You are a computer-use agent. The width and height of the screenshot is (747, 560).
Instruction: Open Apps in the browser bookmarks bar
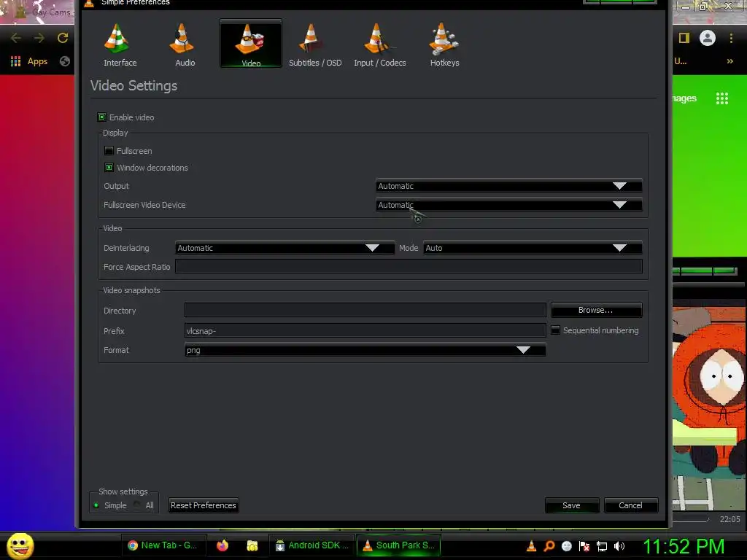coord(29,61)
